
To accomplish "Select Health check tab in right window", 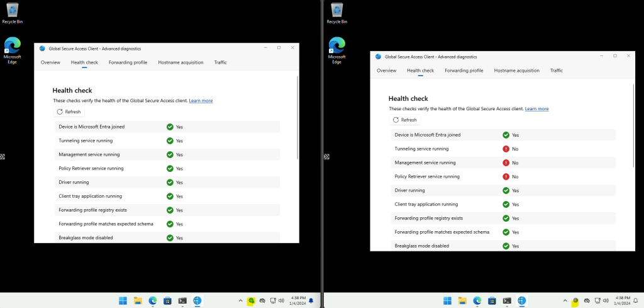I will coord(420,71).
